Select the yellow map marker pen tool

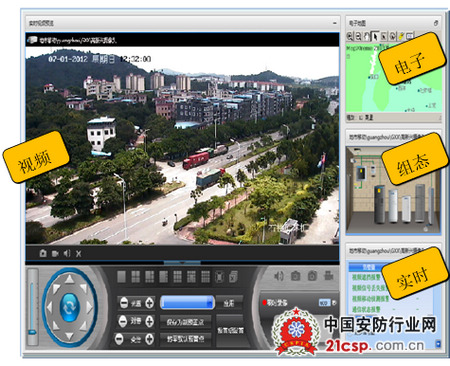click(x=401, y=36)
